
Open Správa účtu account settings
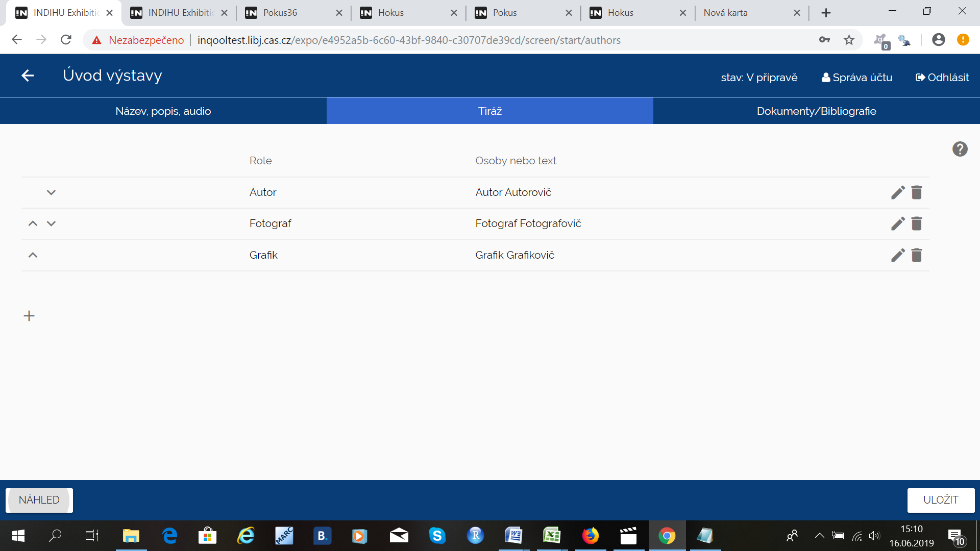coord(857,78)
